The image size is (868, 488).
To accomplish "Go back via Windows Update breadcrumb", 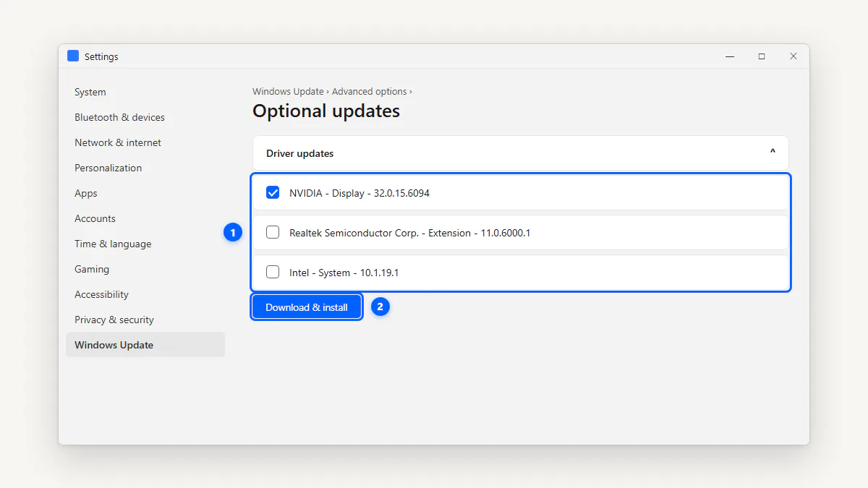I will click(x=288, y=92).
